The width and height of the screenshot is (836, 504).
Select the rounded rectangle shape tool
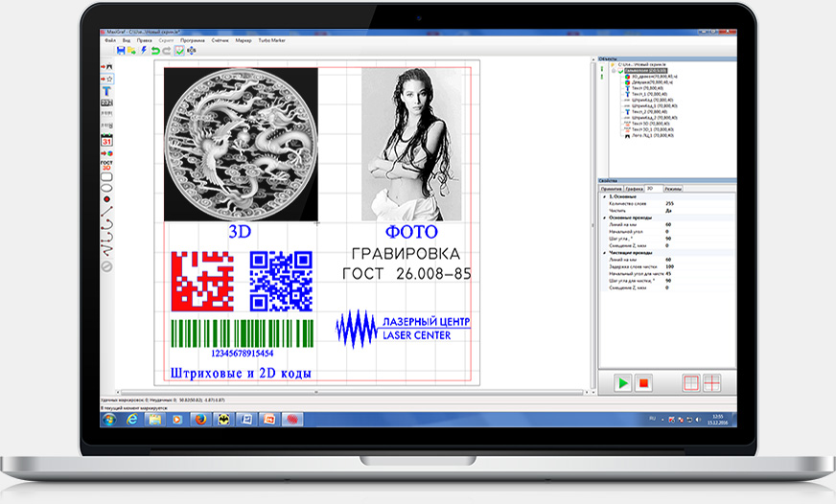[x=106, y=176]
